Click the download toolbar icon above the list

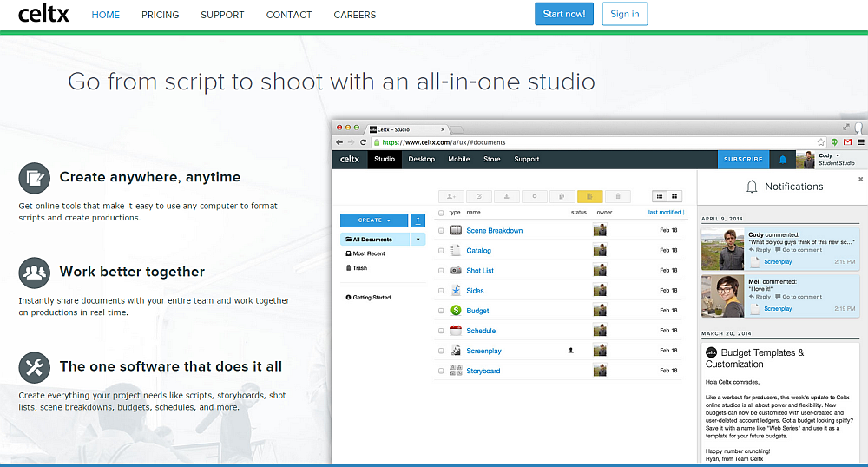pyautogui.click(x=507, y=196)
